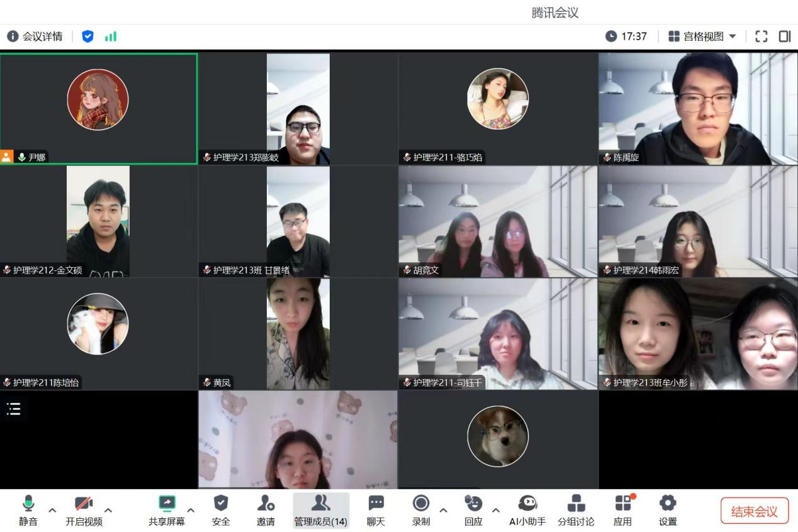Open the AI小助手 assistant
798x532 pixels.
click(527, 510)
